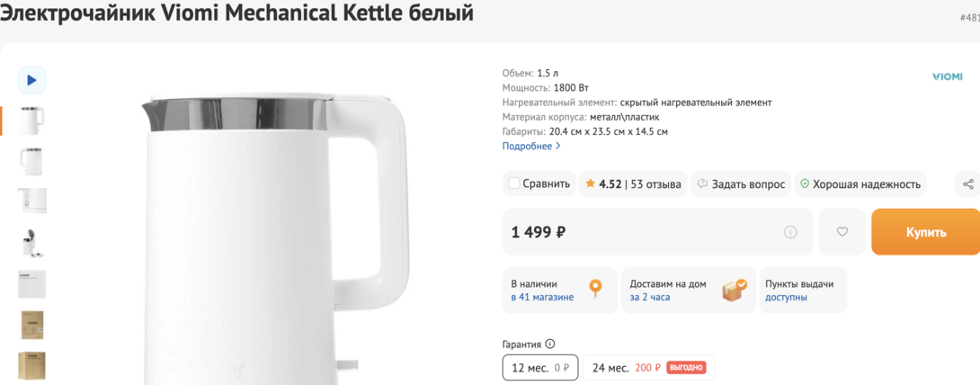The image size is (980, 385).
Task: Click the Viomi brand logo
Action: [x=947, y=77]
